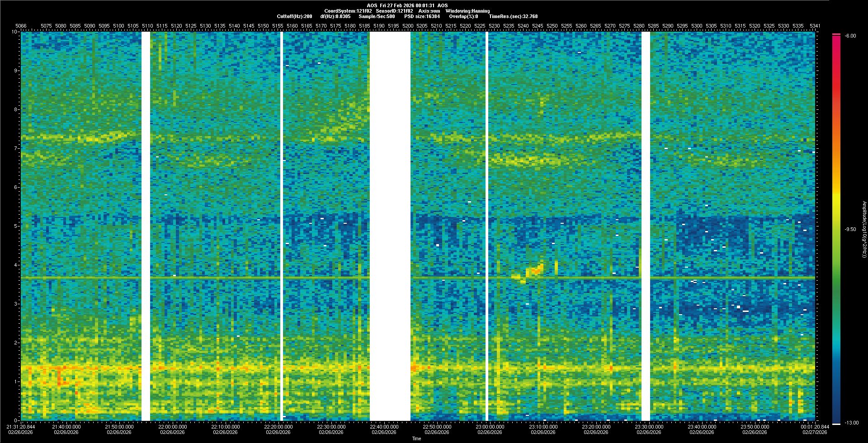Click the 21:31:20.844 start time label
The image size is (868, 443).
21,427
